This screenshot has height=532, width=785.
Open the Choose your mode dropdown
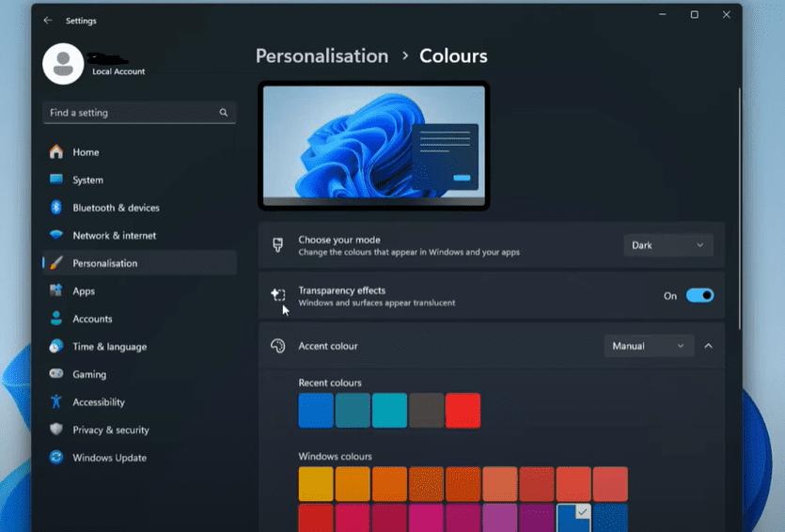tap(667, 245)
